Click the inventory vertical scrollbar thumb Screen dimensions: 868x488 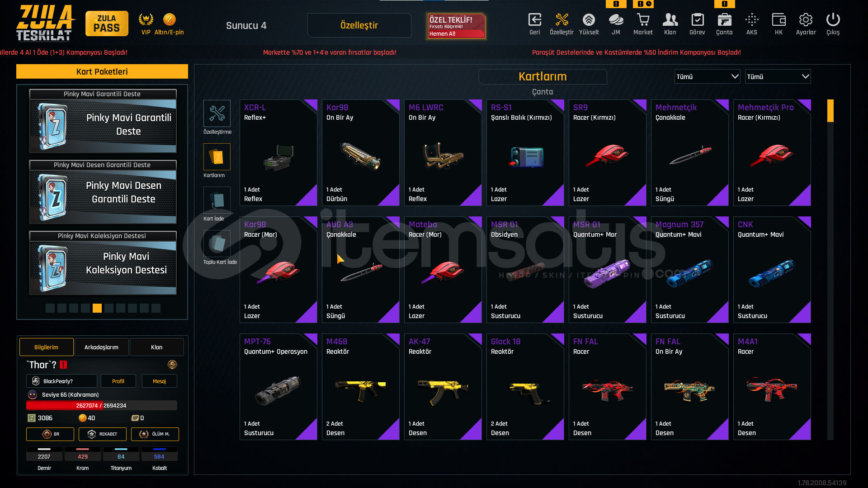[830, 111]
